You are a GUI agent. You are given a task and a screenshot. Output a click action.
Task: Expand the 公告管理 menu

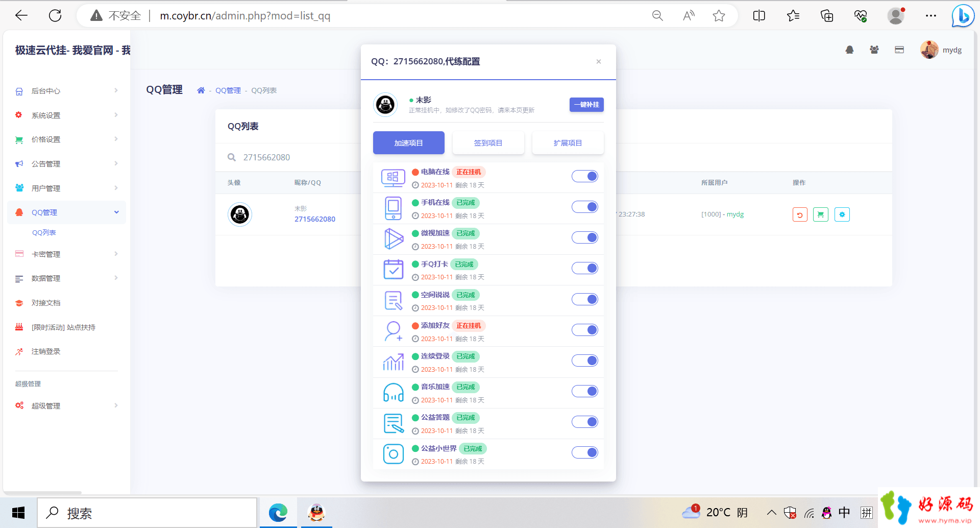pos(66,164)
